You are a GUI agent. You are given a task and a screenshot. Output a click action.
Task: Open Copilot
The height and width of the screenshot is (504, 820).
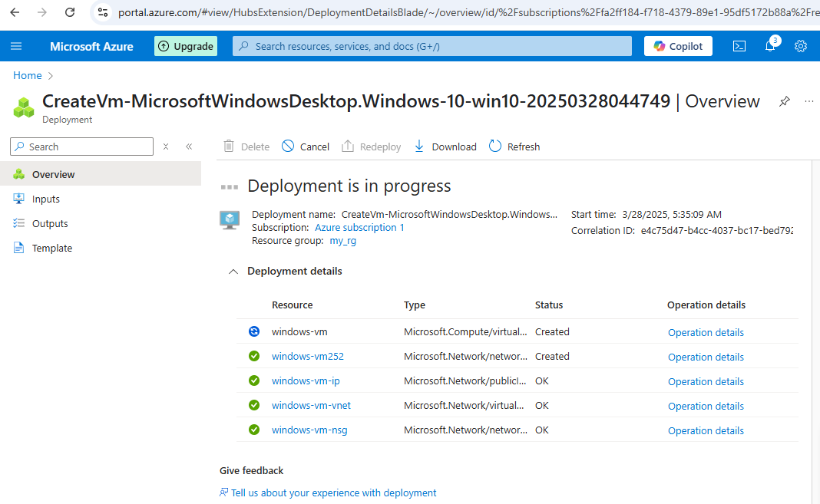678,46
